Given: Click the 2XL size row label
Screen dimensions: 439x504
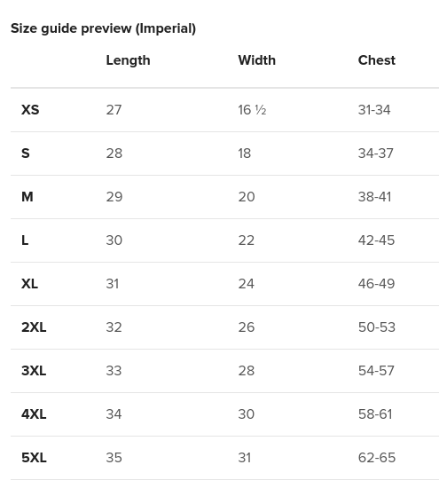Looking at the screenshot, I should tap(34, 327).
